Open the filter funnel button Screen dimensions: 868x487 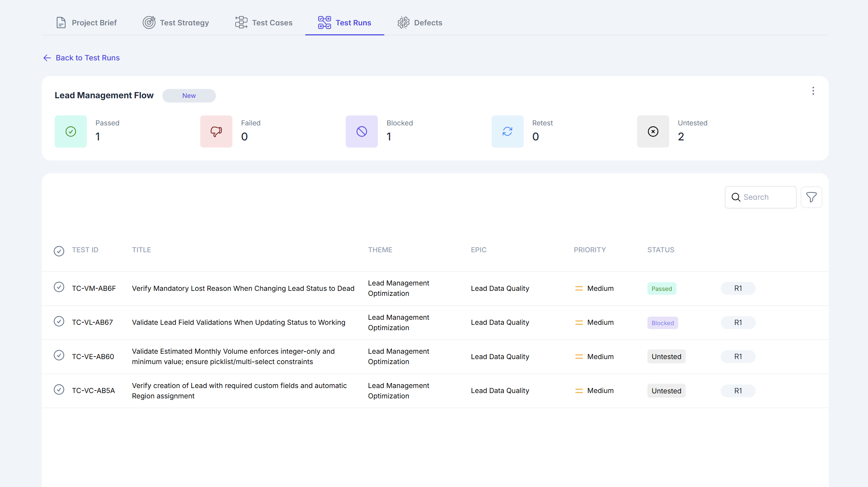[812, 197]
